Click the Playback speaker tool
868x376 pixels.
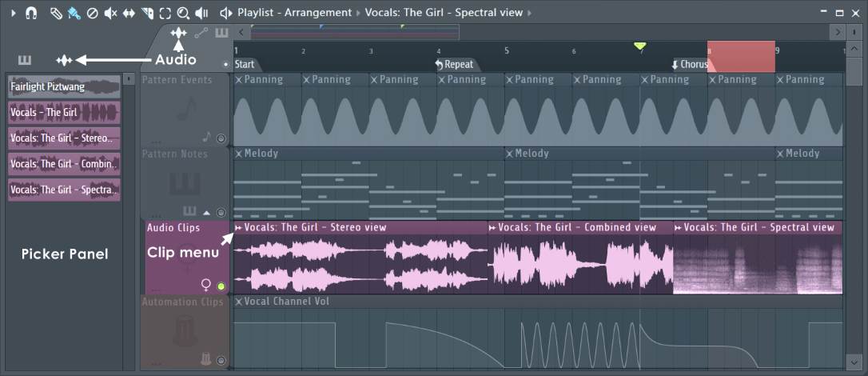tap(202, 13)
